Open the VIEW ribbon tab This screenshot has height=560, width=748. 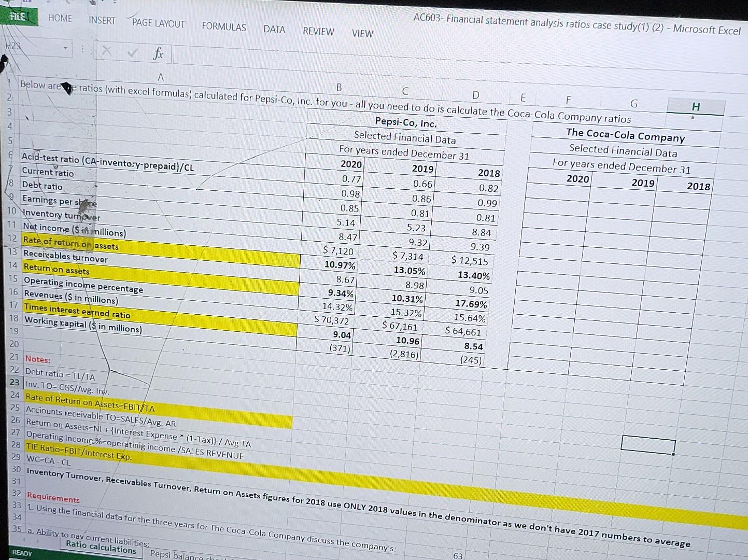(x=362, y=34)
